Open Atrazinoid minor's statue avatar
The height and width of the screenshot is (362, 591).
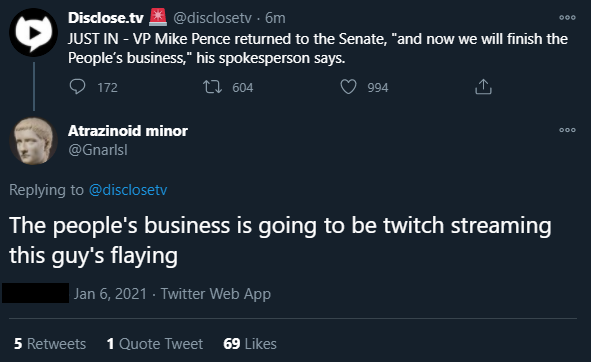click(x=33, y=141)
